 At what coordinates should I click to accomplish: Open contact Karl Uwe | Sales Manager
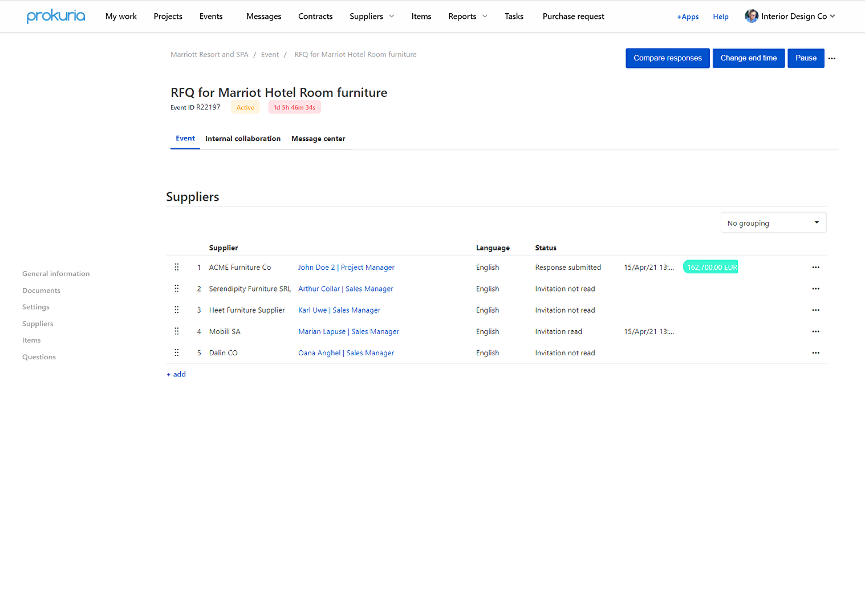pos(339,310)
